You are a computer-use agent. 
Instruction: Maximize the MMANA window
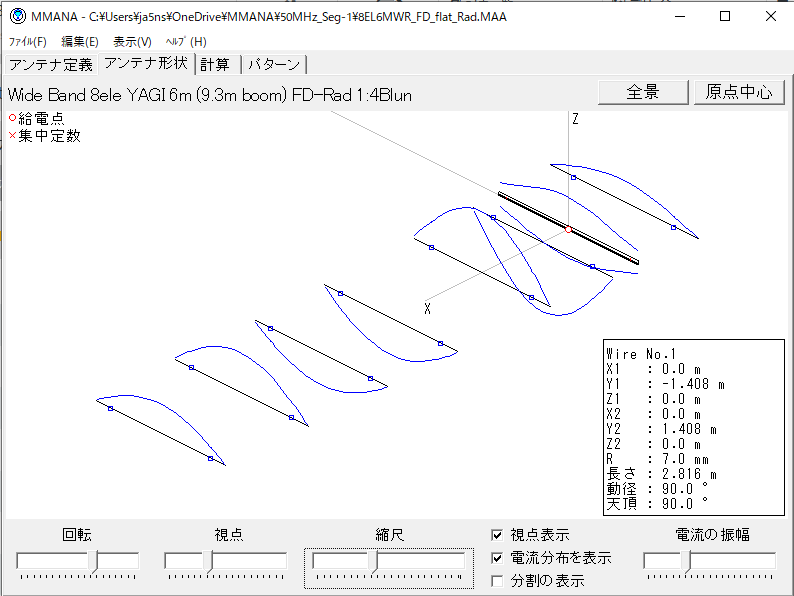click(x=725, y=17)
